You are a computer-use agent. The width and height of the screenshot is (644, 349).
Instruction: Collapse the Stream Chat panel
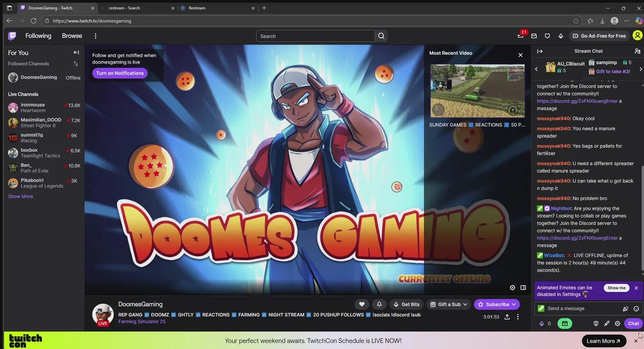[x=540, y=51]
